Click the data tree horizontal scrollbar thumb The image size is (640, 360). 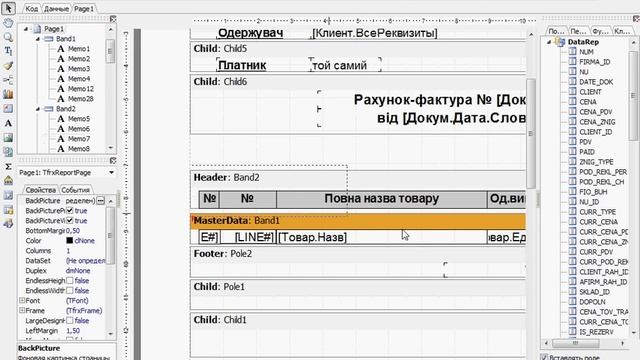pyautogui.click(x=576, y=343)
